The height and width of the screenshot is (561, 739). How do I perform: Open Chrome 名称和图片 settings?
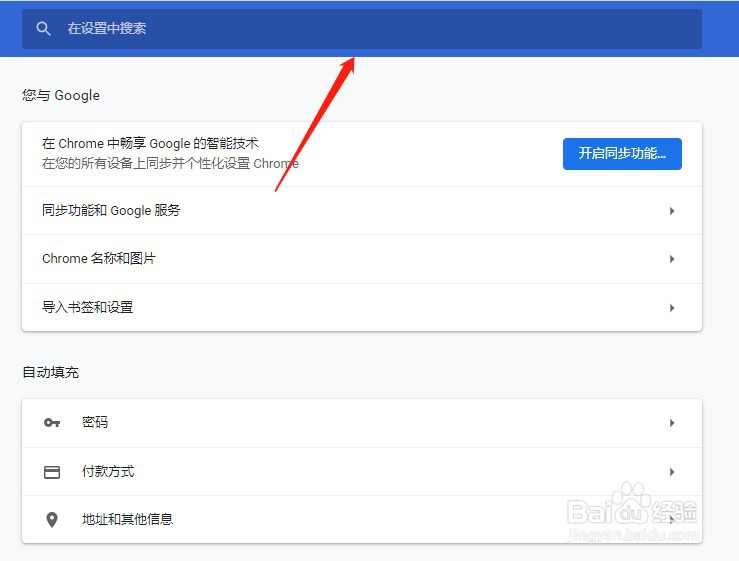pyautogui.click(x=362, y=259)
